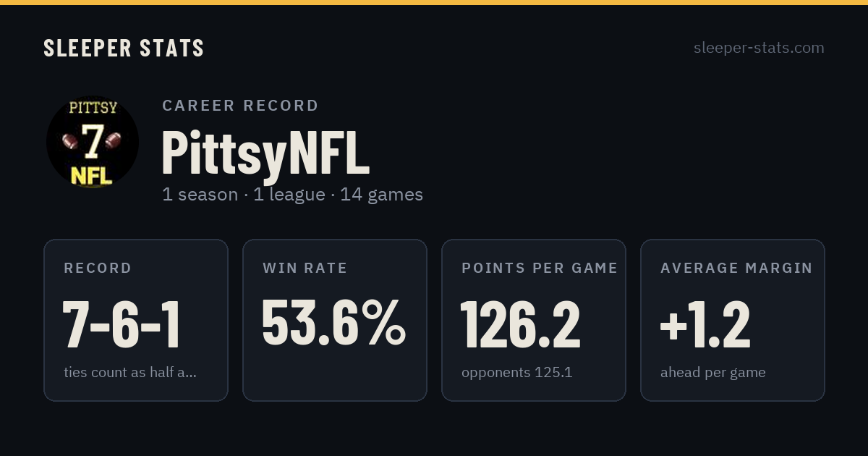Select the PittsyNFL username heading
The width and height of the screenshot is (868, 456).
(265, 153)
